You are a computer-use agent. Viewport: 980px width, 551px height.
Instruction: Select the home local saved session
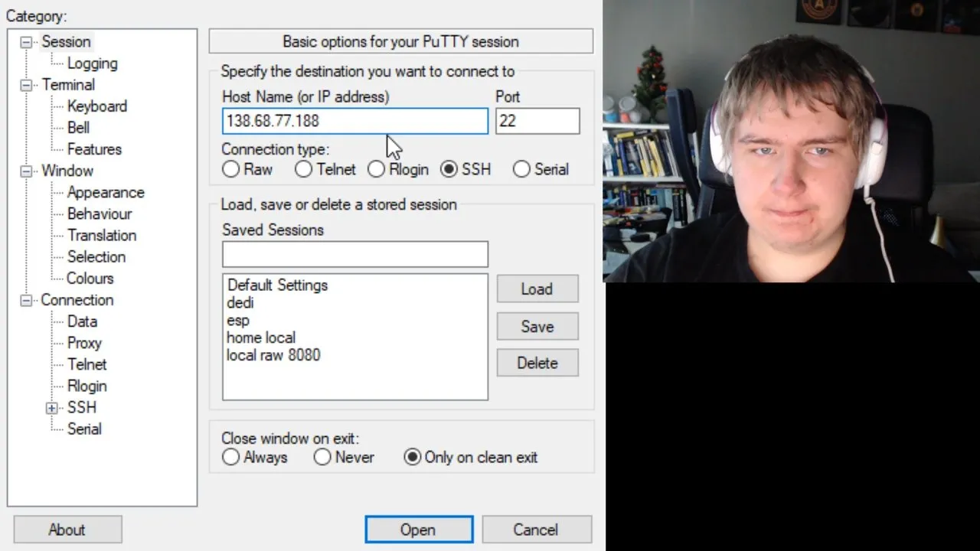[261, 337]
